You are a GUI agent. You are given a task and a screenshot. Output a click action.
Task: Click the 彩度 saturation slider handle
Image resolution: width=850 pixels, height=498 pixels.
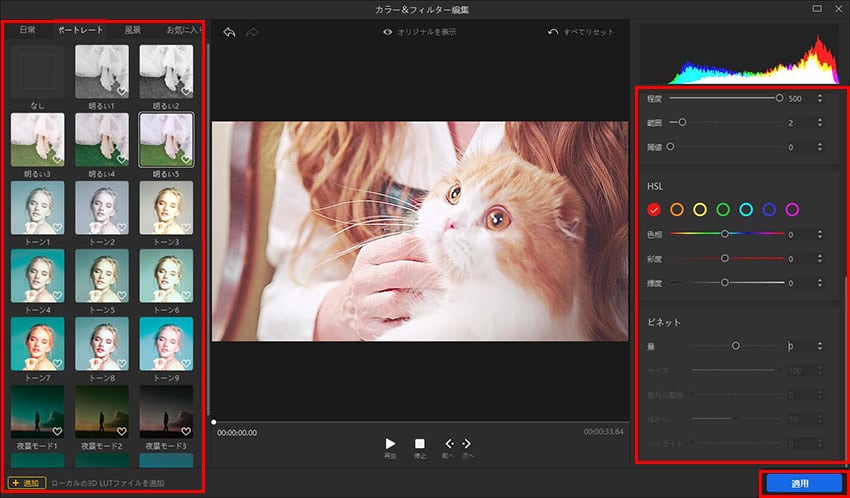click(x=725, y=259)
